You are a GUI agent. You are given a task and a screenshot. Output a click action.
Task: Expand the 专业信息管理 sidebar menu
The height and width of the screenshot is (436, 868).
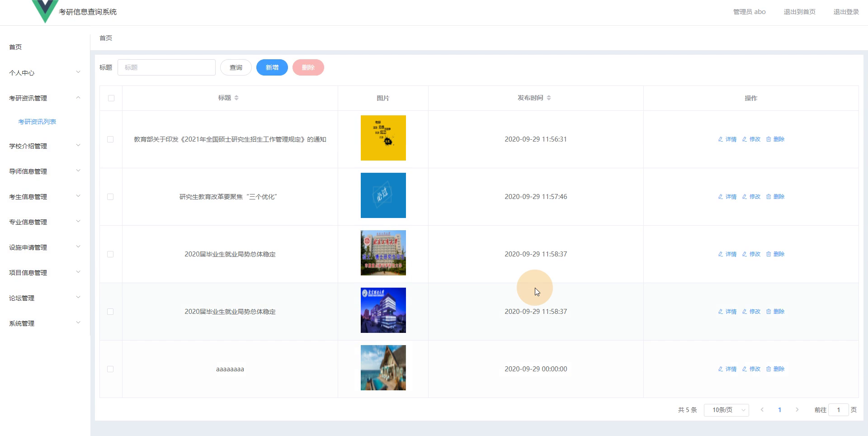(x=45, y=222)
